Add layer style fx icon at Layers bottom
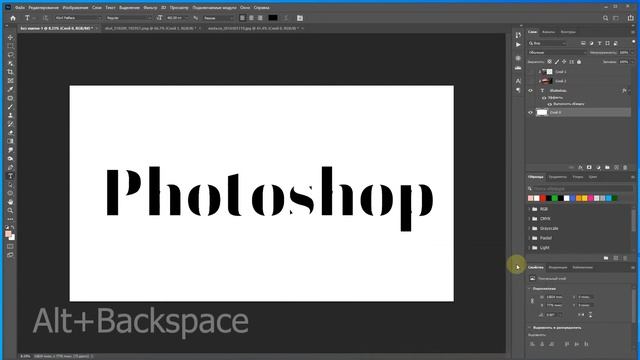The image size is (640, 360). point(580,167)
